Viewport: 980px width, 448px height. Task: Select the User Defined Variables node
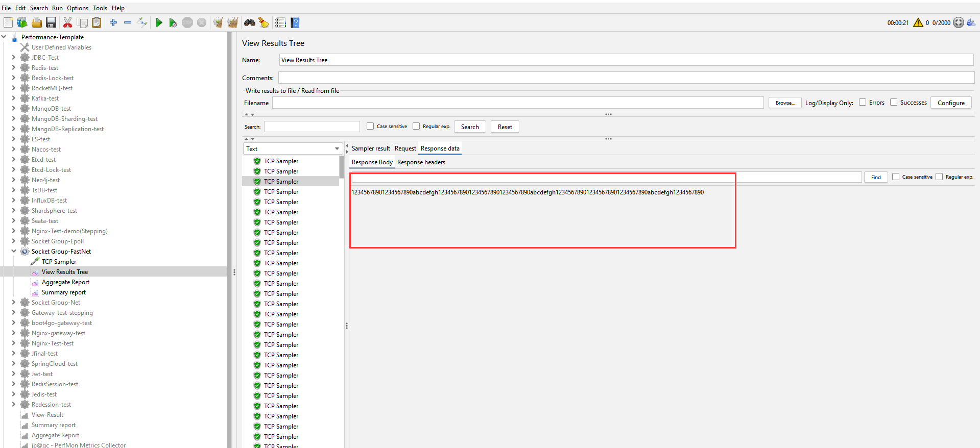coord(61,47)
